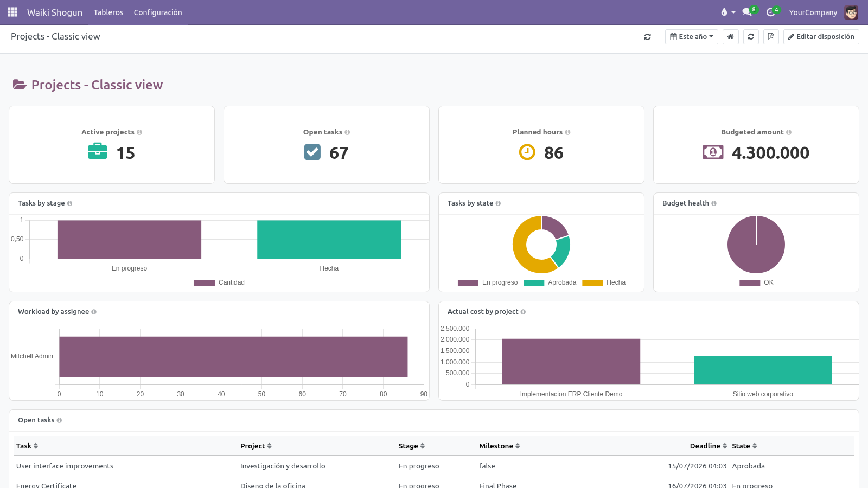Toggle En progreso legend in Tasks by state
Image resolution: width=868 pixels, height=488 pixels.
(488, 282)
